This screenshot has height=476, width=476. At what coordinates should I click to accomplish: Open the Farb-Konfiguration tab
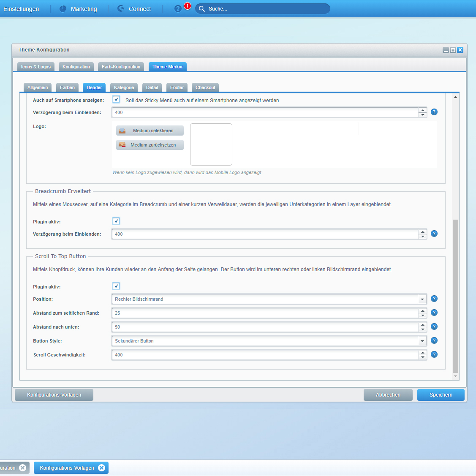tap(121, 67)
